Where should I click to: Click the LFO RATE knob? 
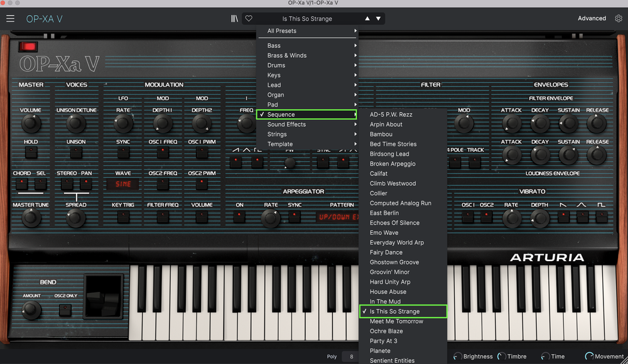pos(123,124)
